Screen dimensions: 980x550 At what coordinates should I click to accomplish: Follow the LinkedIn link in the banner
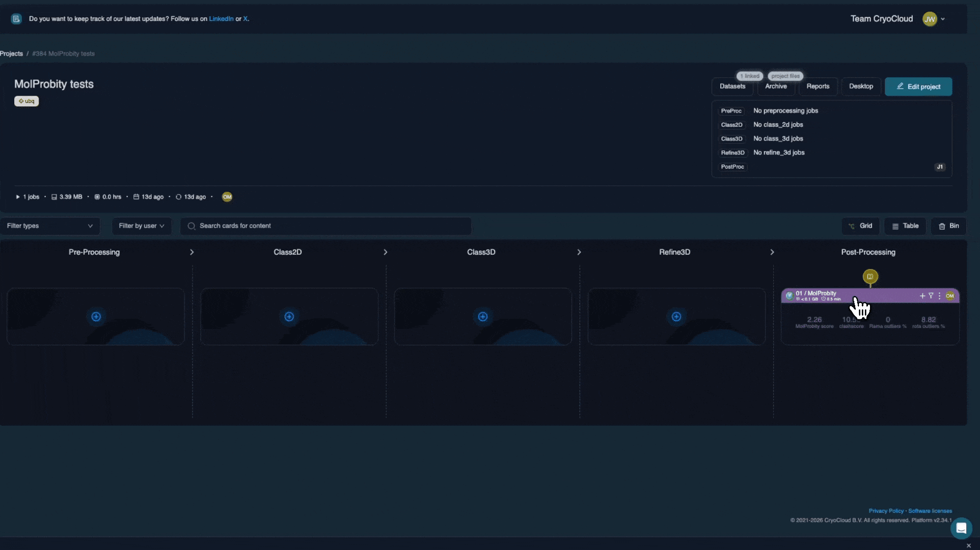[x=221, y=19]
